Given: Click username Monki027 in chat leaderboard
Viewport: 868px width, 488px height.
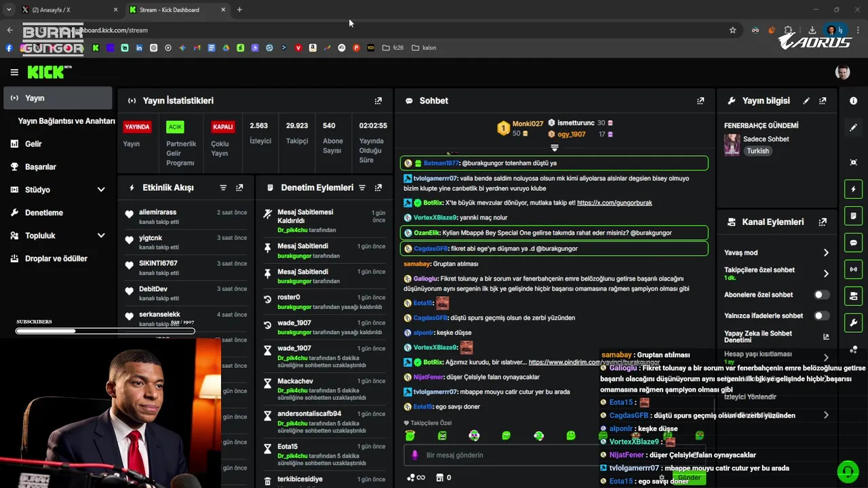Looking at the screenshot, I should 528,123.
